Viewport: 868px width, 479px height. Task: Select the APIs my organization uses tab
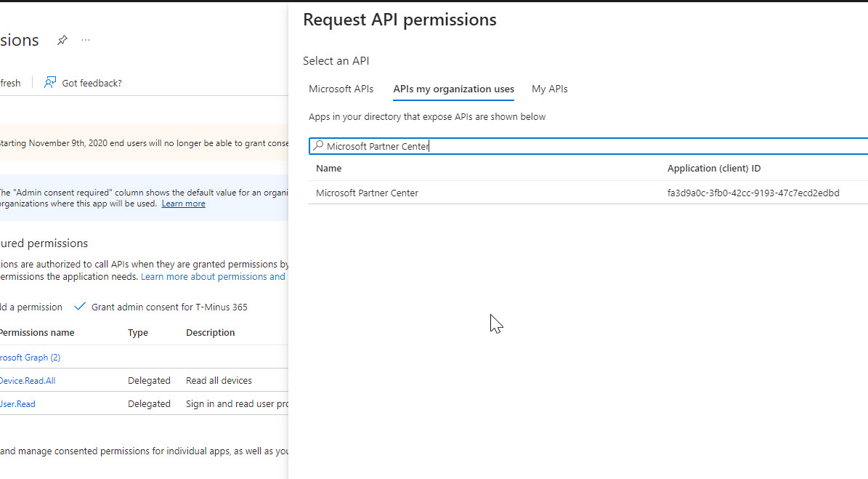pos(453,89)
